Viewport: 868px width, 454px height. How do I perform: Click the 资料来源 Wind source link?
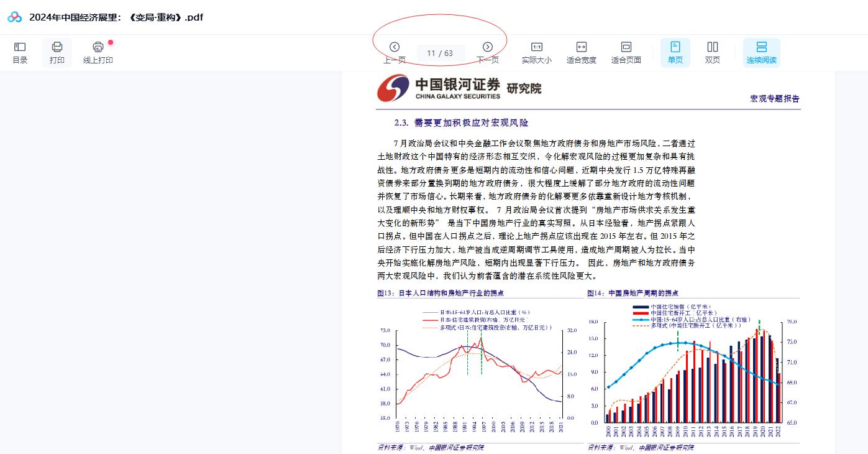pyautogui.click(x=430, y=447)
